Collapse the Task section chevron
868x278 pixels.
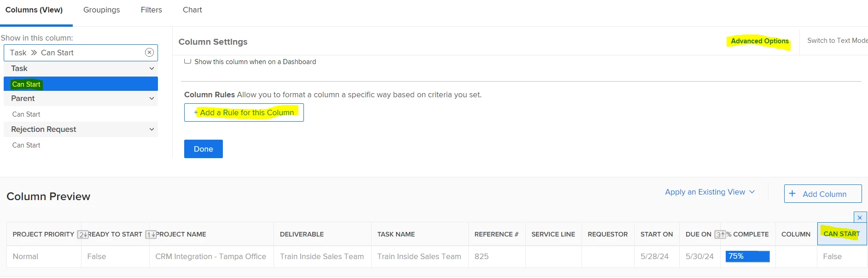151,68
